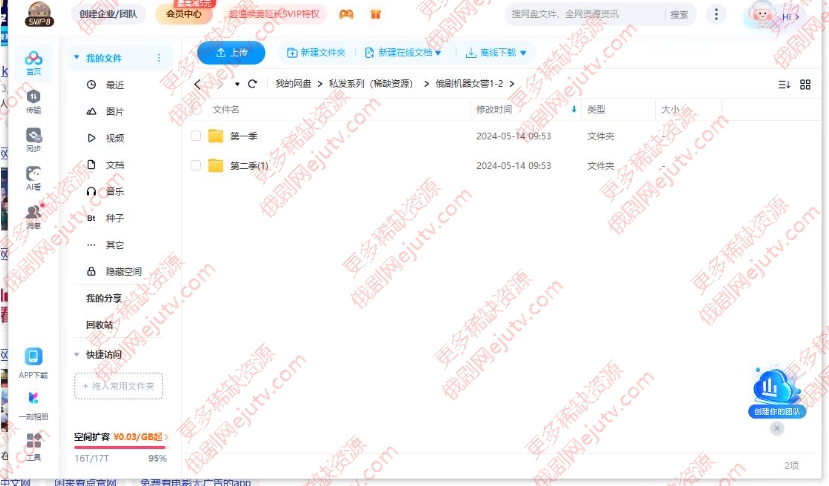Screen dimensions: 829x486
Task: Click the 创建你的团队 cloud widget
Action: tap(777, 393)
